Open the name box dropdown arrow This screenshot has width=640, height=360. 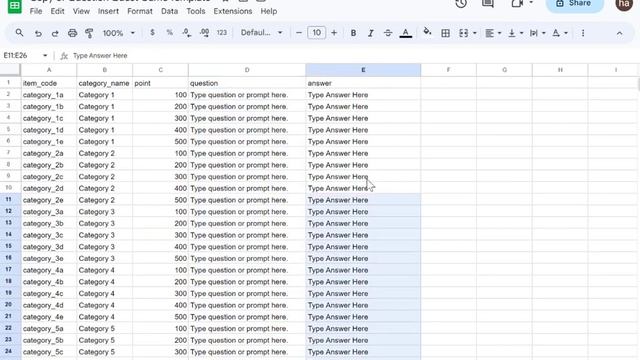tap(45, 56)
